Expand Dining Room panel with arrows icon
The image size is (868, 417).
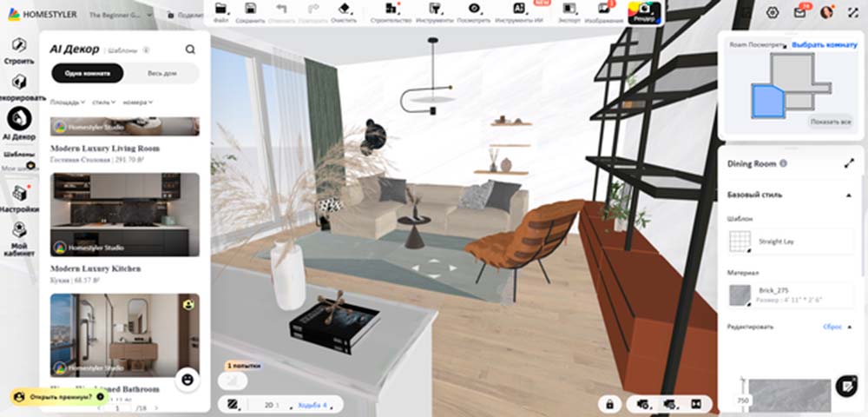849,163
